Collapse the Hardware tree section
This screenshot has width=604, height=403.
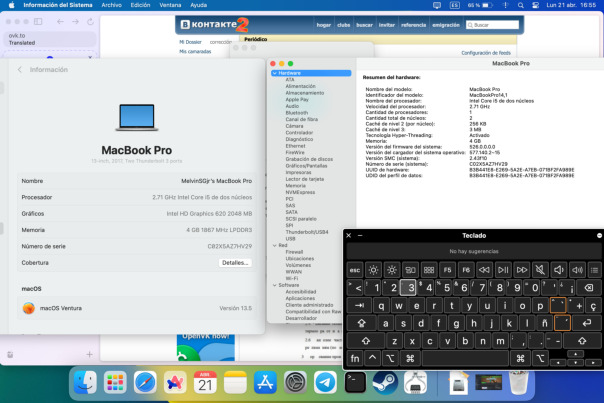tap(272, 73)
